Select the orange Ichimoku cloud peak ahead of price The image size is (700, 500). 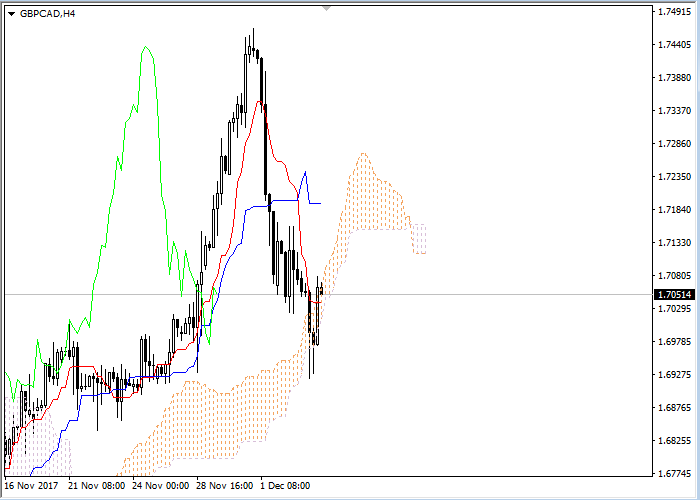click(x=364, y=154)
